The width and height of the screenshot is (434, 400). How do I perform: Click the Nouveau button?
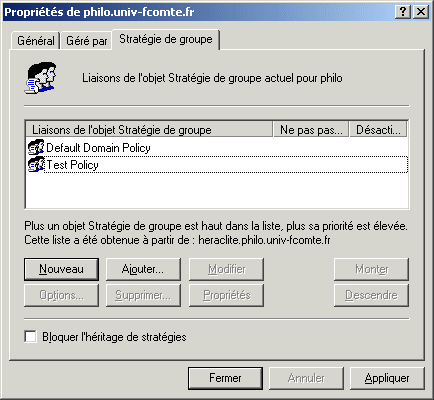(x=61, y=269)
